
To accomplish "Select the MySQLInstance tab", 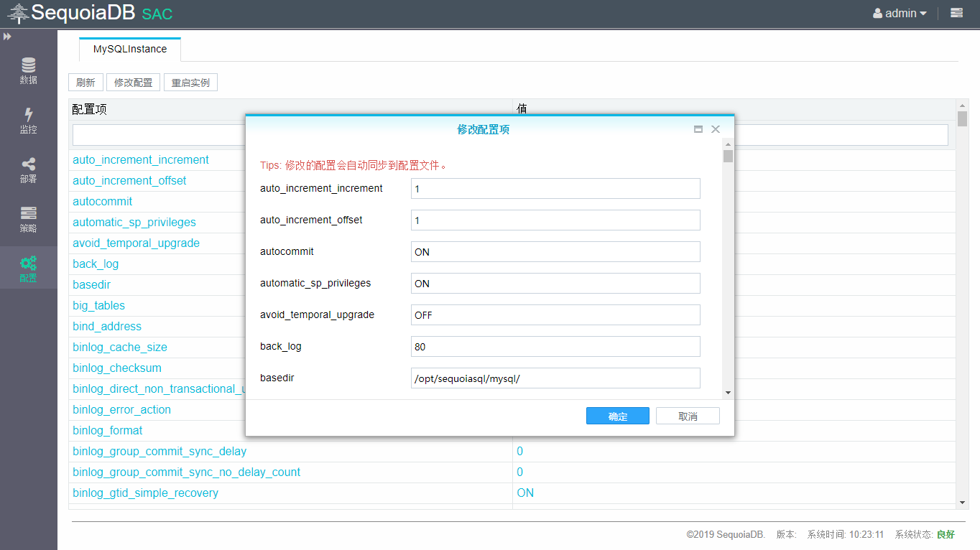I will coord(130,49).
